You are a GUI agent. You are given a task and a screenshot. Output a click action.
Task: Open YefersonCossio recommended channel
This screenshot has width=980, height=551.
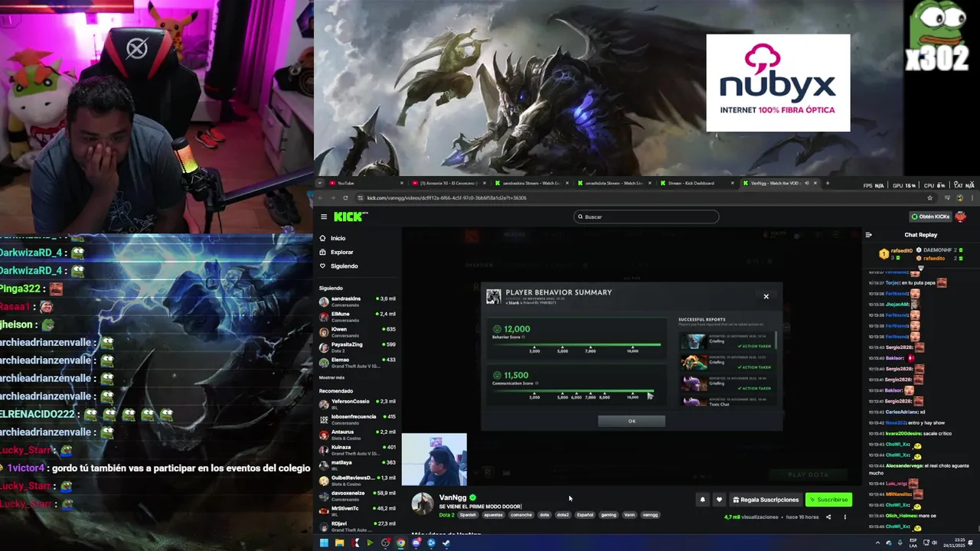[358, 404]
